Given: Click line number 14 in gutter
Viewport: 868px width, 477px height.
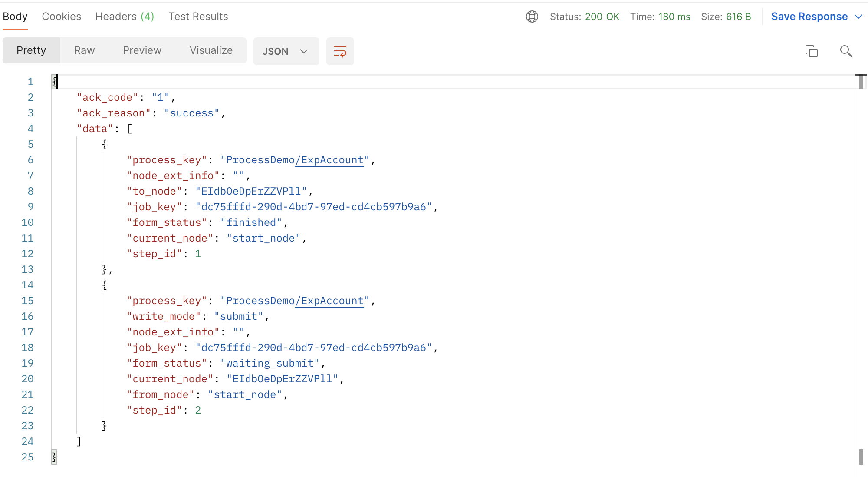Looking at the screenshot, I should click(x=27, y=285).
